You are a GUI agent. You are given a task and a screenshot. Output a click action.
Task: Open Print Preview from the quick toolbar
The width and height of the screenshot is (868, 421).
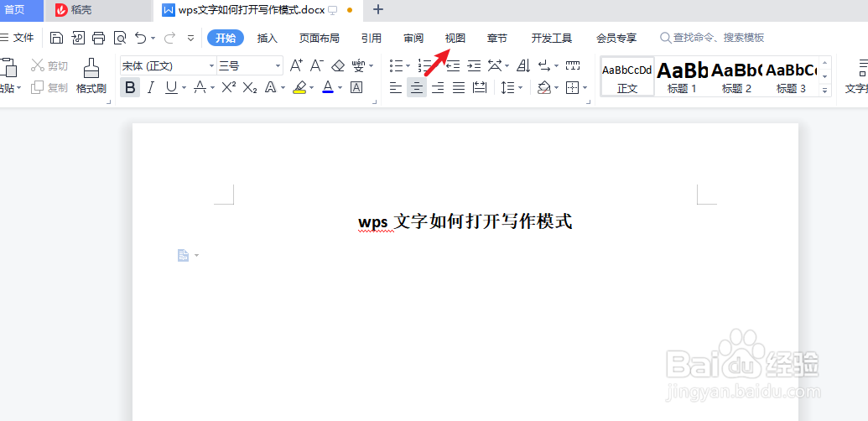pos(120,38)
